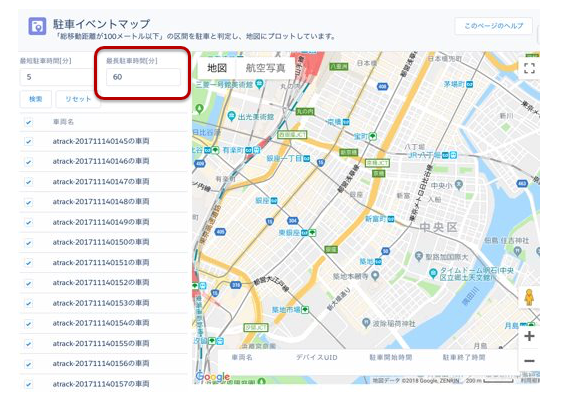Uncheck the select-all 車両名 header checkbox
The height and width of the screenshot is (399, 575).
pyautogui.click(x=28, y=122)
